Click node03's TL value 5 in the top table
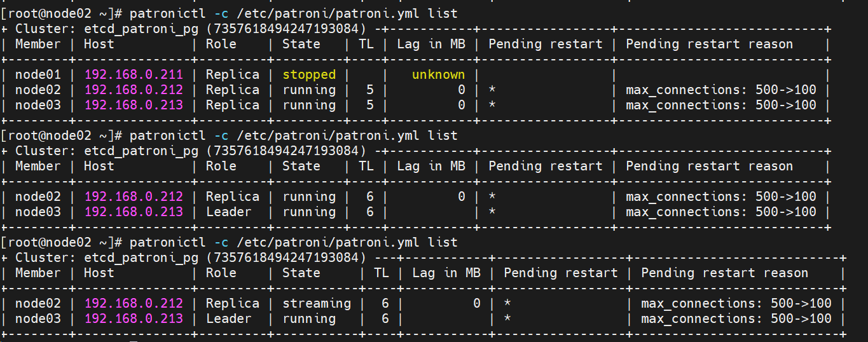The width and height of the screenshot is (868, 342). (370, 105)
